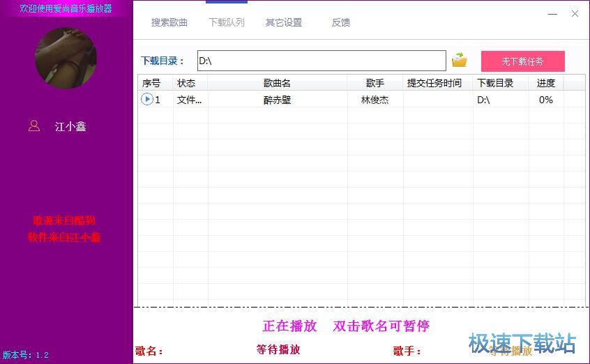Open the 搜索歌曲 tab
The width and height of the screenshot is (590, 364).
point(169,22)
